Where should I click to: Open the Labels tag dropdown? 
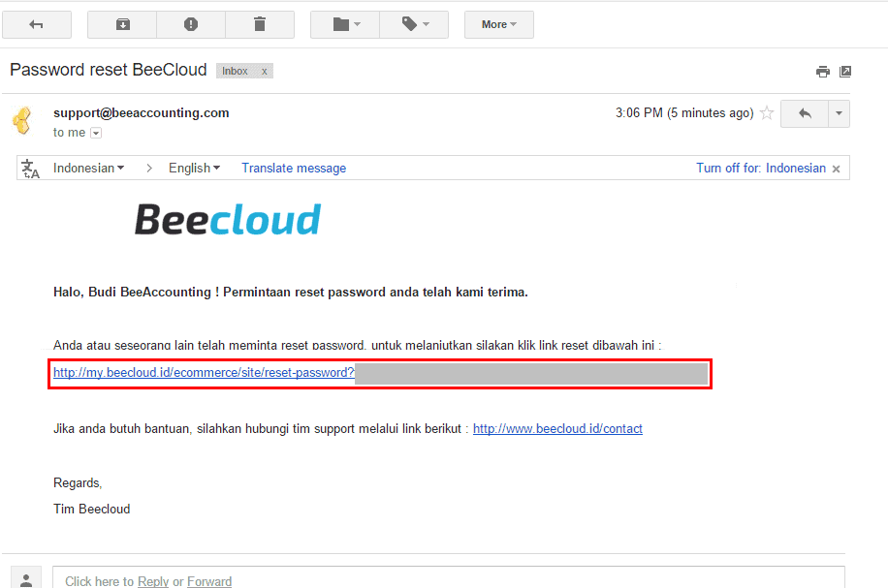click(x=415, y=24)
